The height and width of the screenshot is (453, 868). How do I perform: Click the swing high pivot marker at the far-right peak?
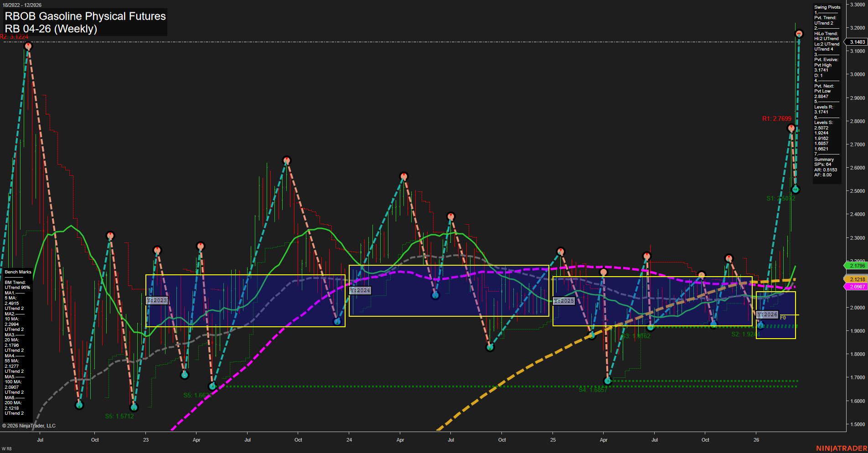pyautogui.click(x=798, y=33)
